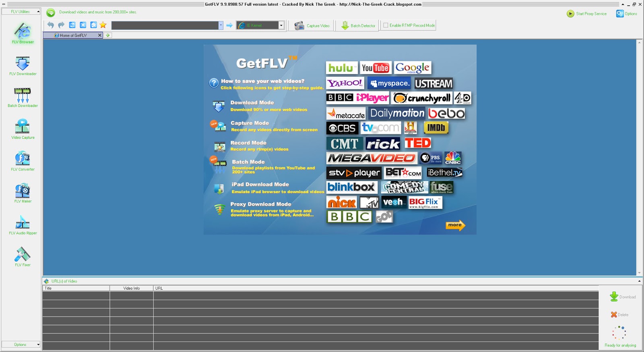Open the Batch Downloader tool
644x352 pixels.
click(23, 98)
